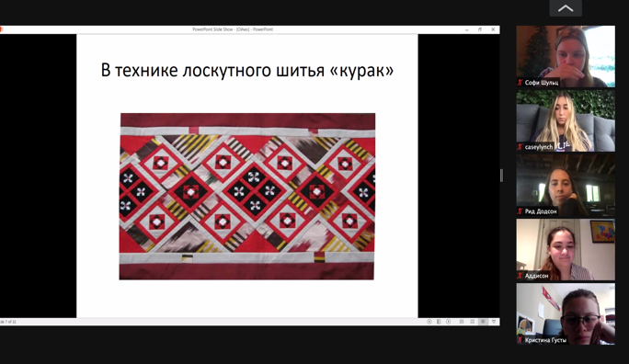629x364 pixels.
Task: Click muted microphone icon beside Аддисон
Action: [x=520, y=276]
